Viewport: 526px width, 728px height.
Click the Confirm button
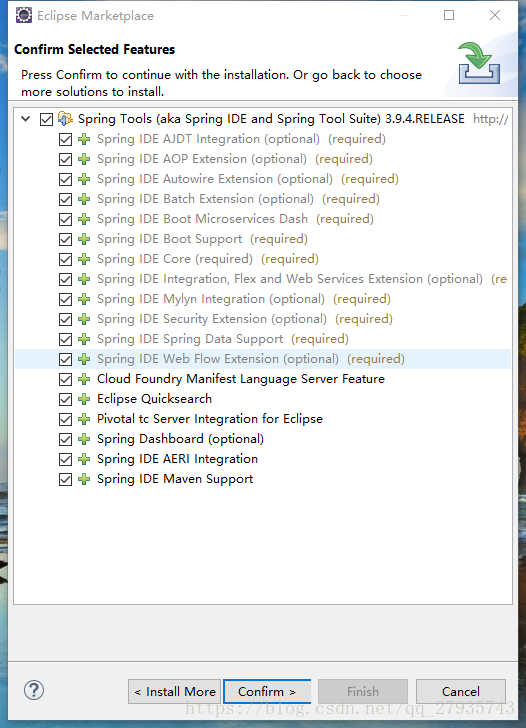[x=267, y=691]
